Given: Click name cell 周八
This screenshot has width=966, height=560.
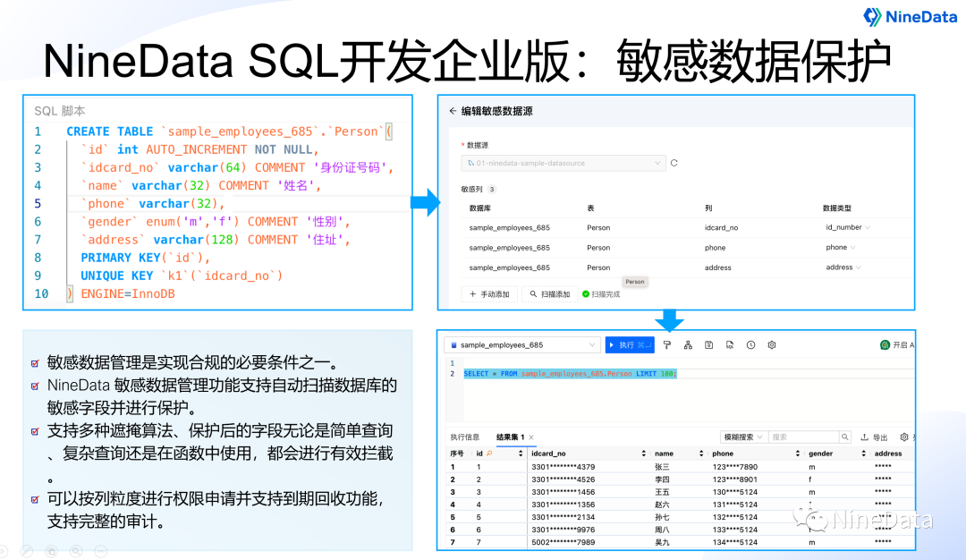Looking at the screenshot, I should click(662, 530).
